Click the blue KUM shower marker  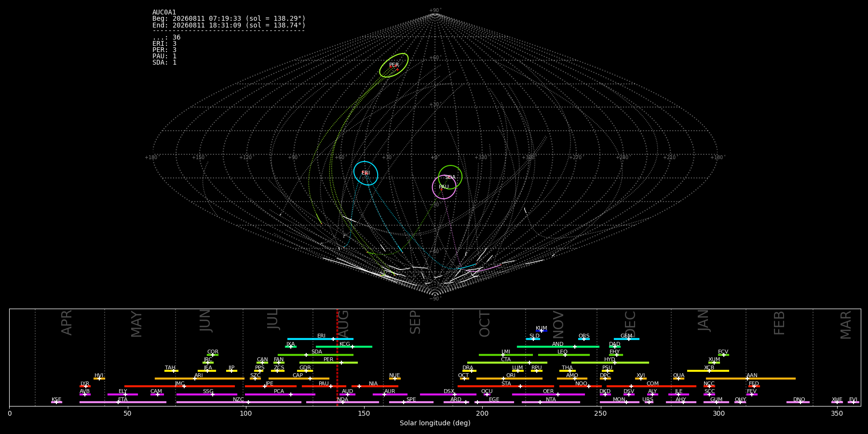(542, 331)
